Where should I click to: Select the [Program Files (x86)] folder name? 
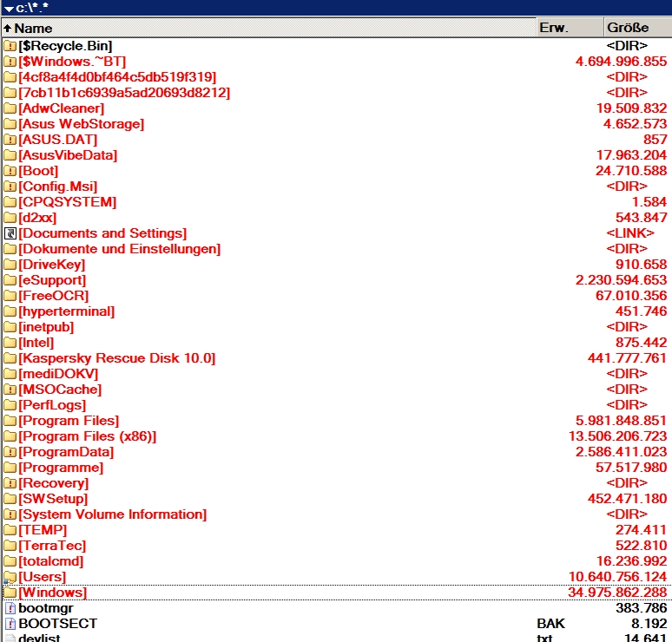point(88,437)
